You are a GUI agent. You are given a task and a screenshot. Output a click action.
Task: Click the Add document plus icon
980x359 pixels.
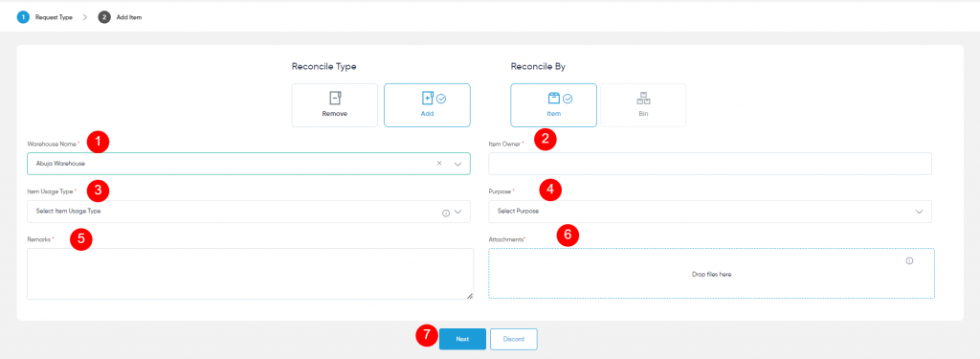[x=428, y=99]
